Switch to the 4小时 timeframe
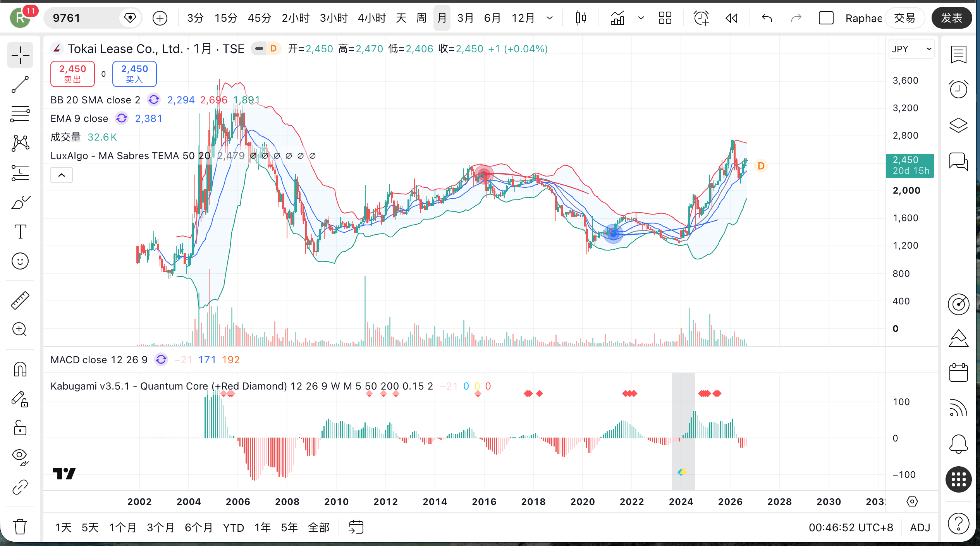 [x=372, y=18]
